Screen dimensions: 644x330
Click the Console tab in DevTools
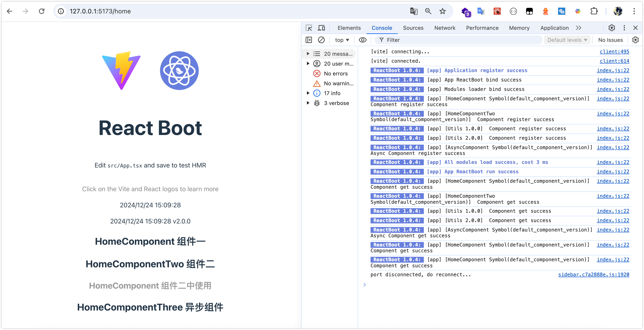[x=382, y=28]
